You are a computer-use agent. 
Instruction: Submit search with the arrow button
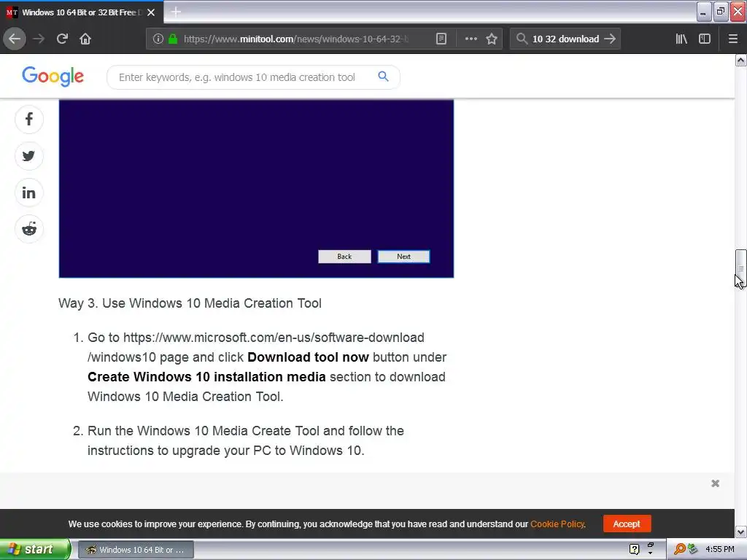click(610, 39)
